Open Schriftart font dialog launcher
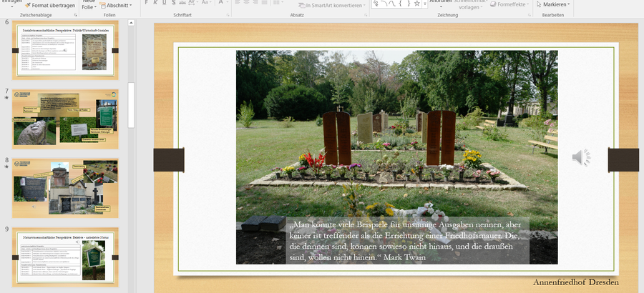The image size is (644, 293). coord(228,15)
